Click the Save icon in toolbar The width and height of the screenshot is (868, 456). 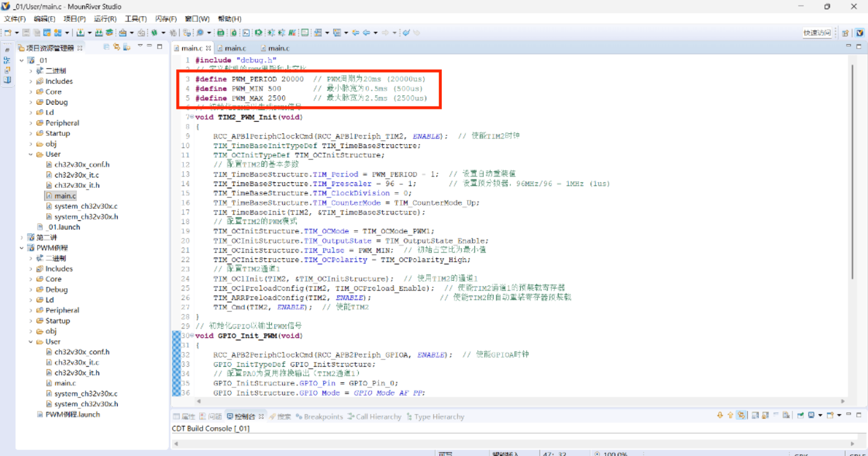coord(26,33)
